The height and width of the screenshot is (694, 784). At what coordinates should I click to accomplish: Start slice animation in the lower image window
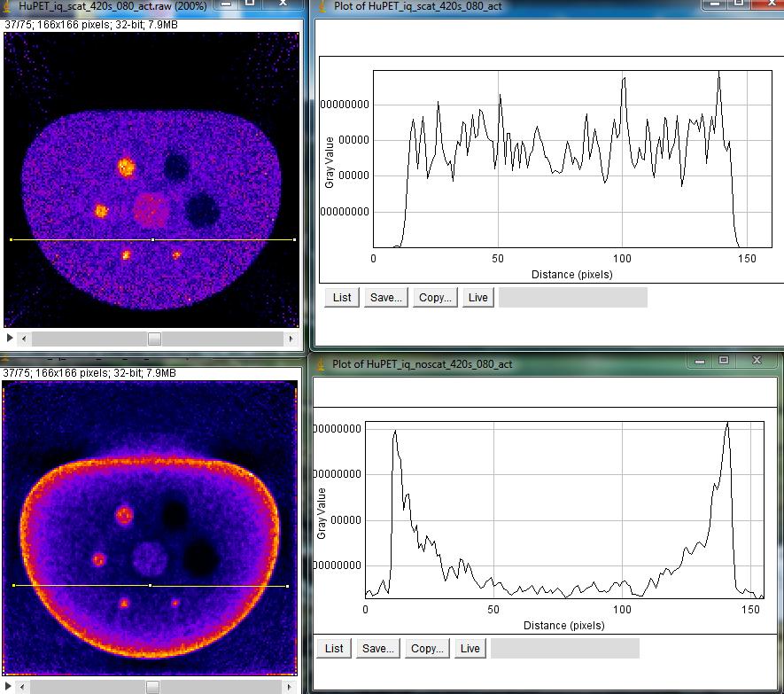7,686
